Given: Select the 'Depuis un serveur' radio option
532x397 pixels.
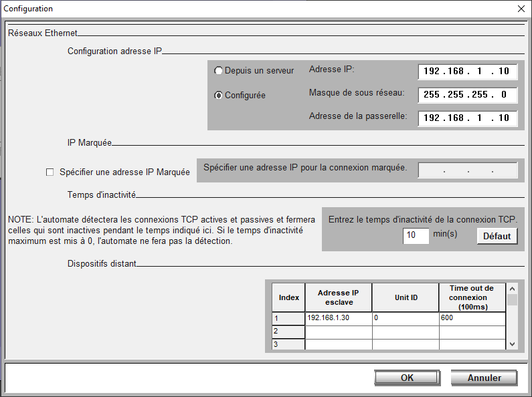Looking at the screenshot, I should pos(219,71).
